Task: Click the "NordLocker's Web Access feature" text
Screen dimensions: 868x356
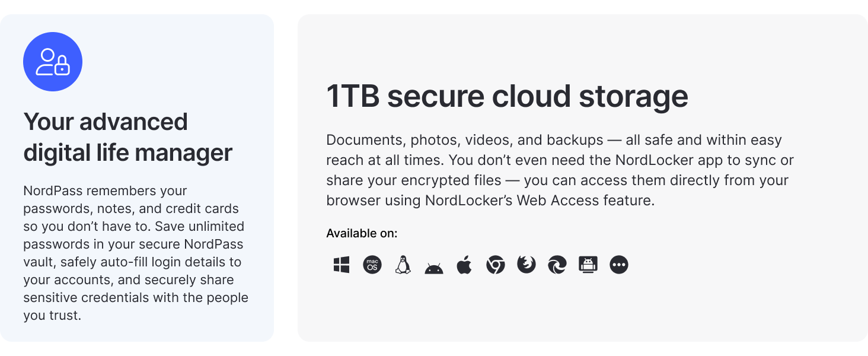Action: click(540, 201)
